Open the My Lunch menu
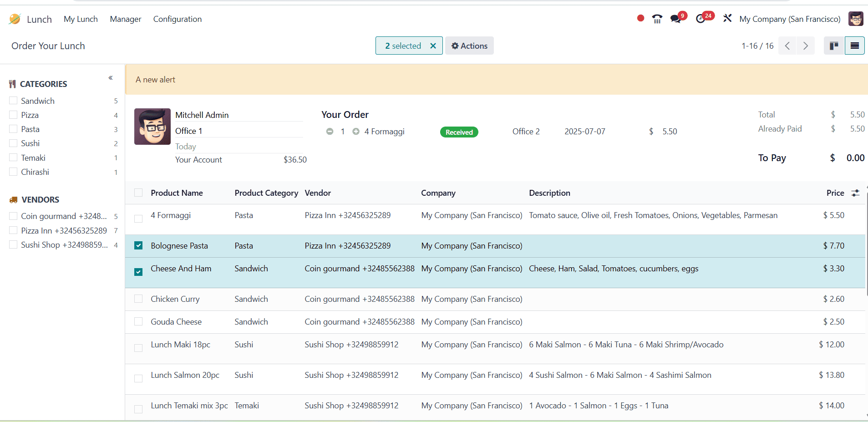This screenshot has width=868, height=422. (x=81, y=19)
